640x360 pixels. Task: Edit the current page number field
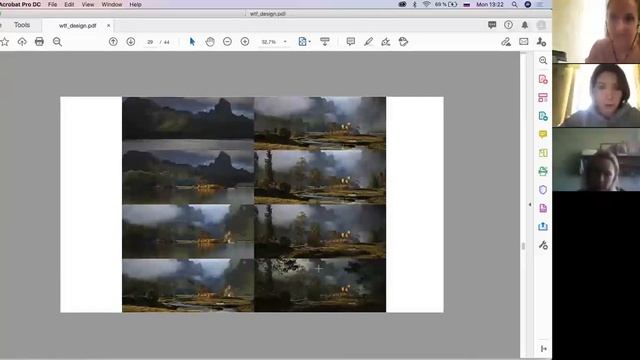[150, 42]
